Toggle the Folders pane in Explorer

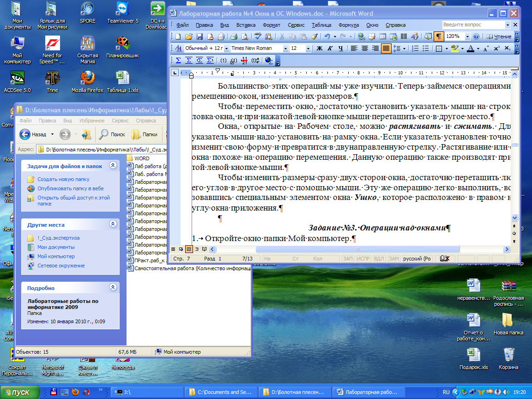(144, 135)
